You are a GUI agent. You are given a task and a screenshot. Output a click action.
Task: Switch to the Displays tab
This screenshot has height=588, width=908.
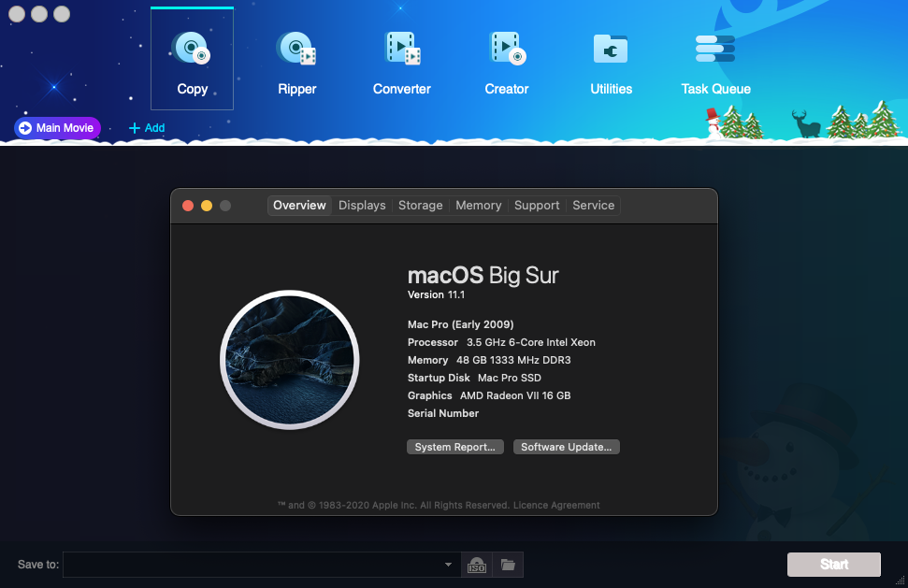[362, 206]
